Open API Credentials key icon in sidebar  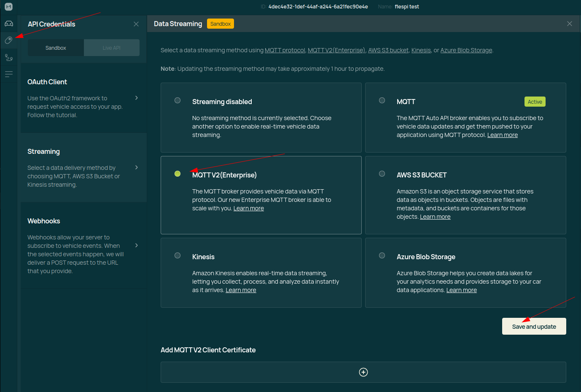[8, 40]
